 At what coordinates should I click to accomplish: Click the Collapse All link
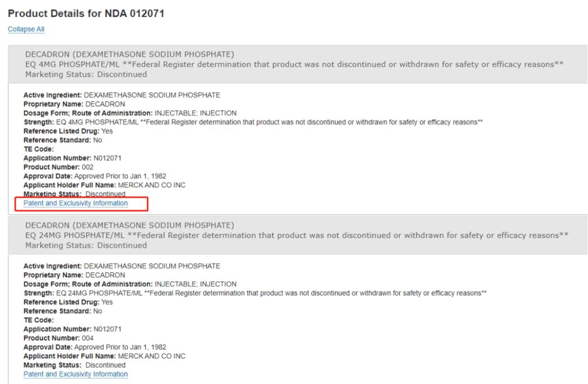(x=26, y=28)
